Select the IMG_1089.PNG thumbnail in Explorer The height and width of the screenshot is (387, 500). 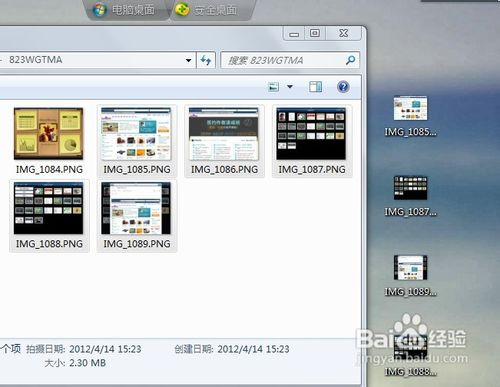click(x=136, y=208)
